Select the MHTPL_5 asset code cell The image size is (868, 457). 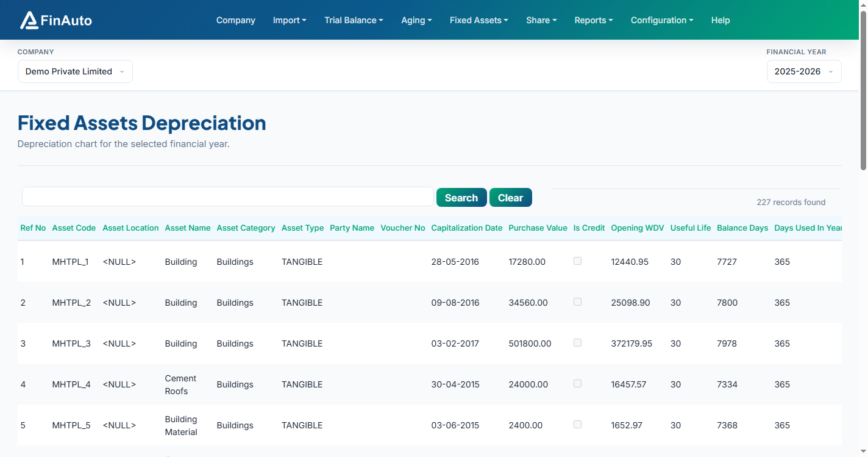point(71,425)
